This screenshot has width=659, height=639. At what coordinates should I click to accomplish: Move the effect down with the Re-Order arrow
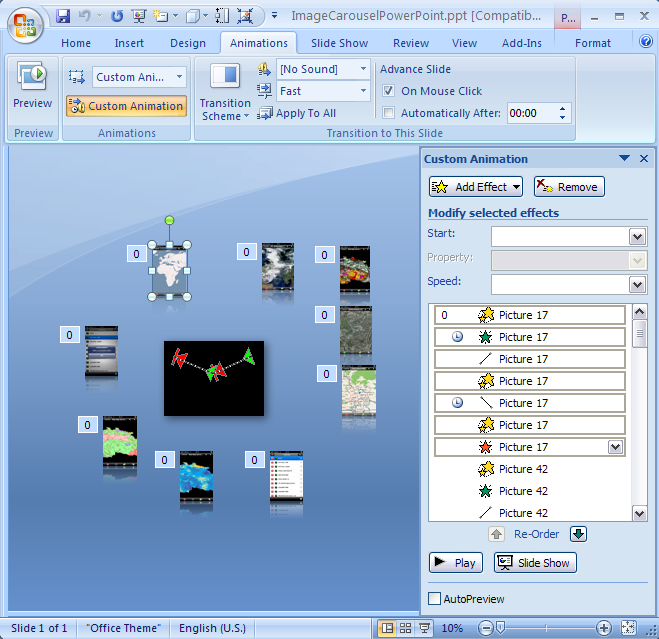coord(579,534)
